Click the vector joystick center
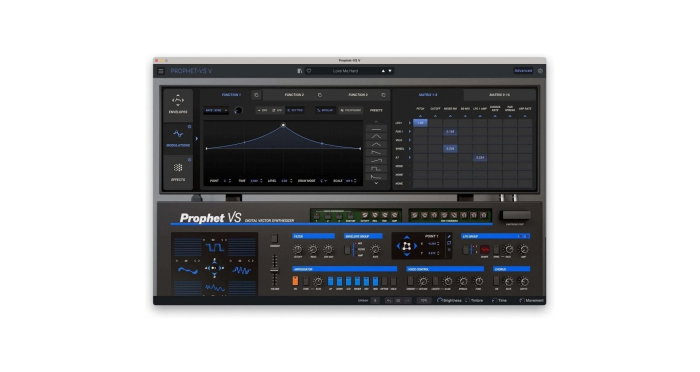700x372 pixels. coord(214,268)
